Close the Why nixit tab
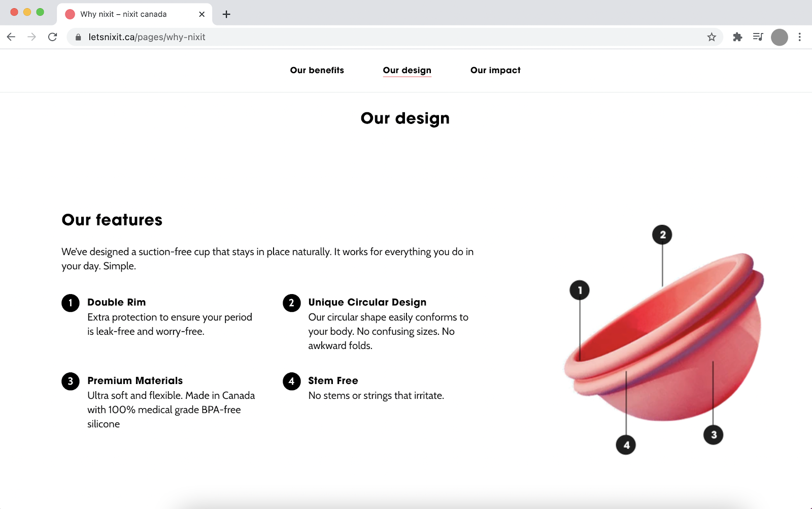The width and height of the screenshot is (812, 509). (202, 14)
